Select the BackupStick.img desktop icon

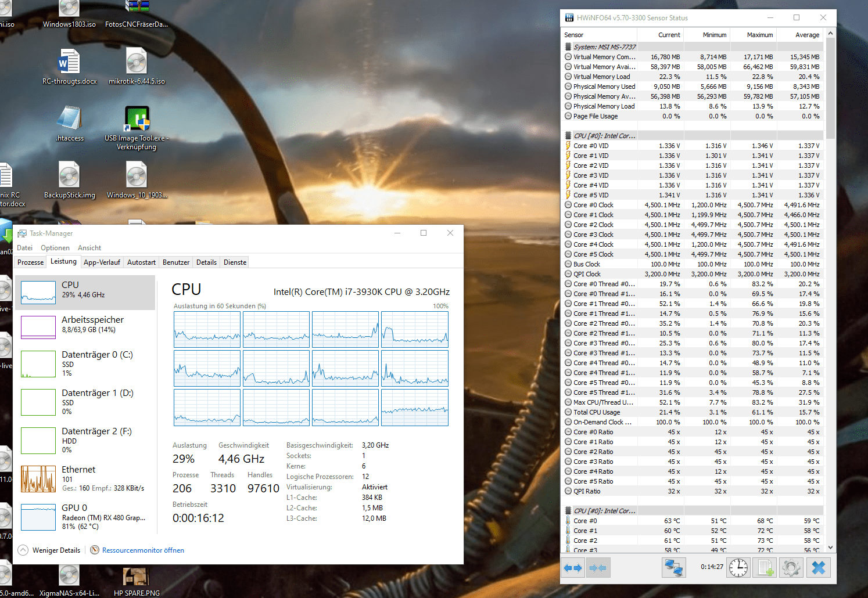[69, 181]
